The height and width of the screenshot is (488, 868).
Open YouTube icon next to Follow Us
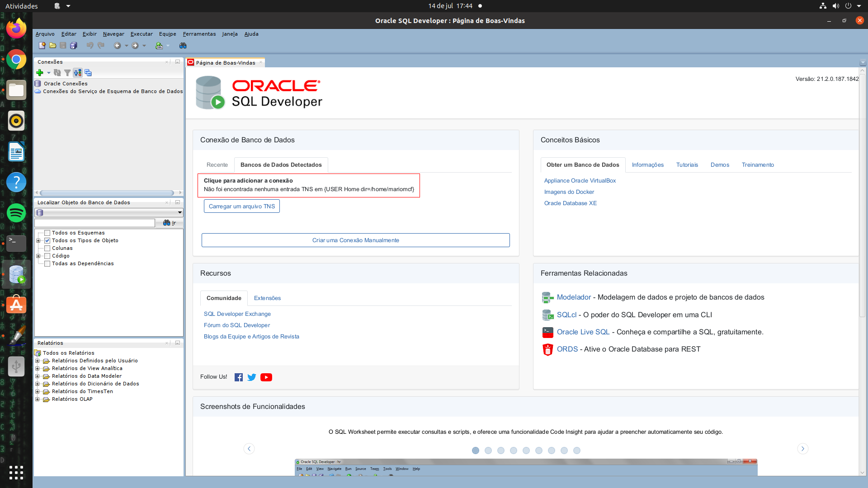click(x=266, y=377)
